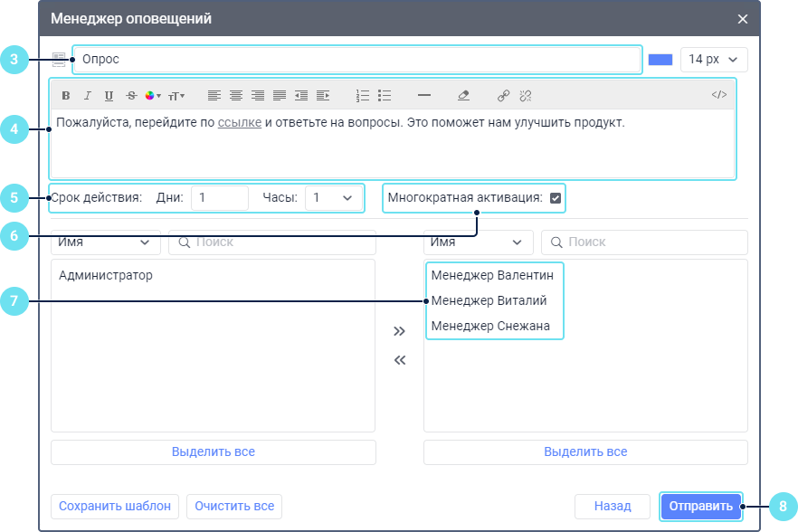Screen dimensions: 798x532
Task: Click the Отправить button
Action: (701, 507)
